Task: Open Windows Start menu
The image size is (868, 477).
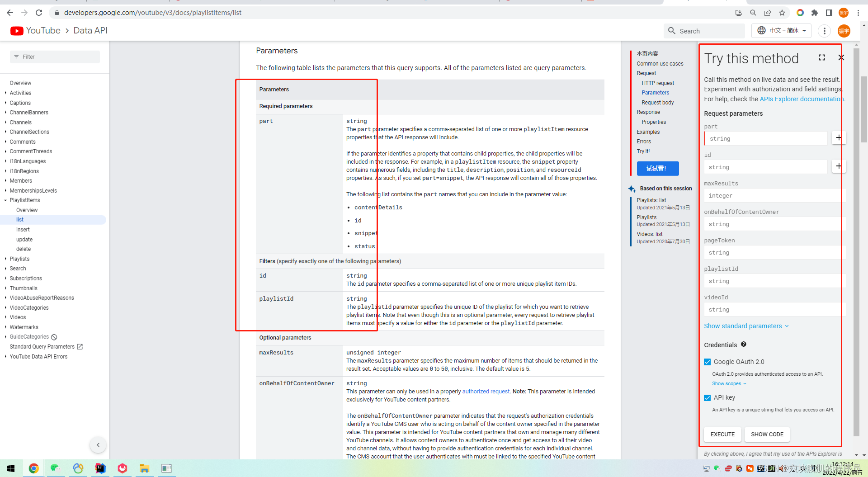Action: pos(11,468)
